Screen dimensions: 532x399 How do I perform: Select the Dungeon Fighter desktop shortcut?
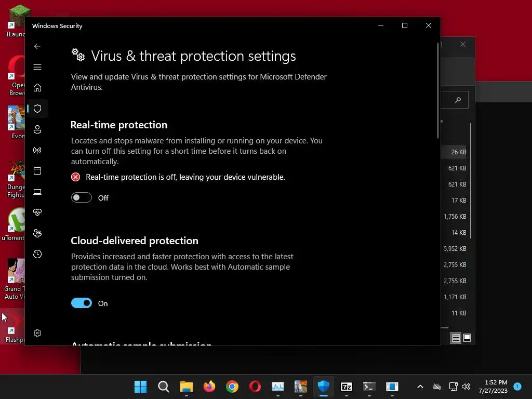(16, 179)
